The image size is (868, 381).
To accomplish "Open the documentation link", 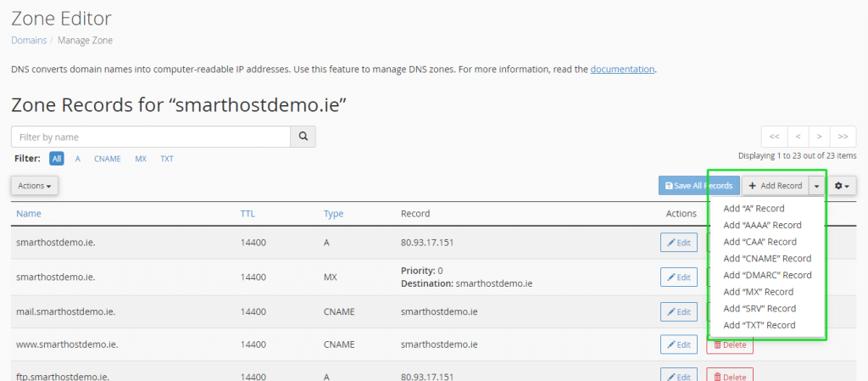I will coord(622,70).
